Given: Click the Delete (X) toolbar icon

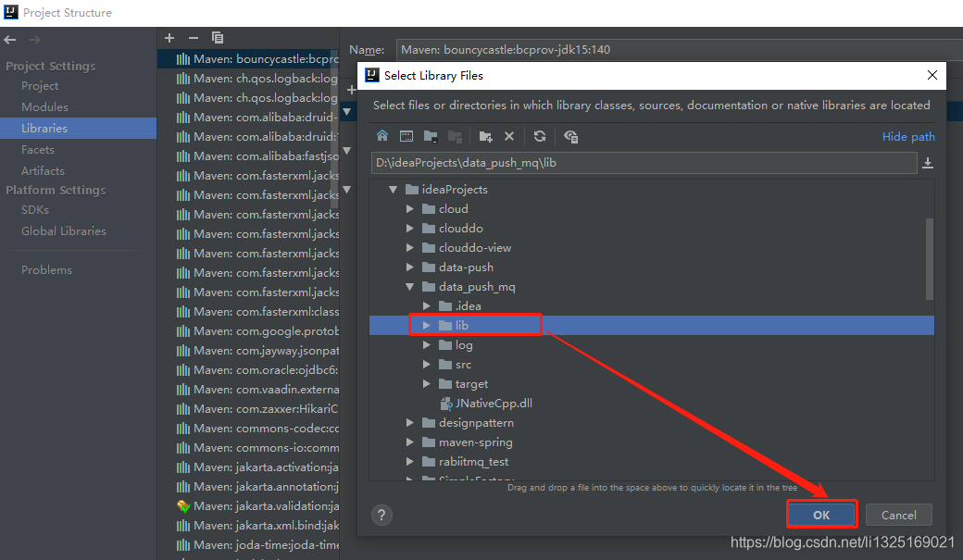Looking at the screenshot, I should tap(509, 136).
